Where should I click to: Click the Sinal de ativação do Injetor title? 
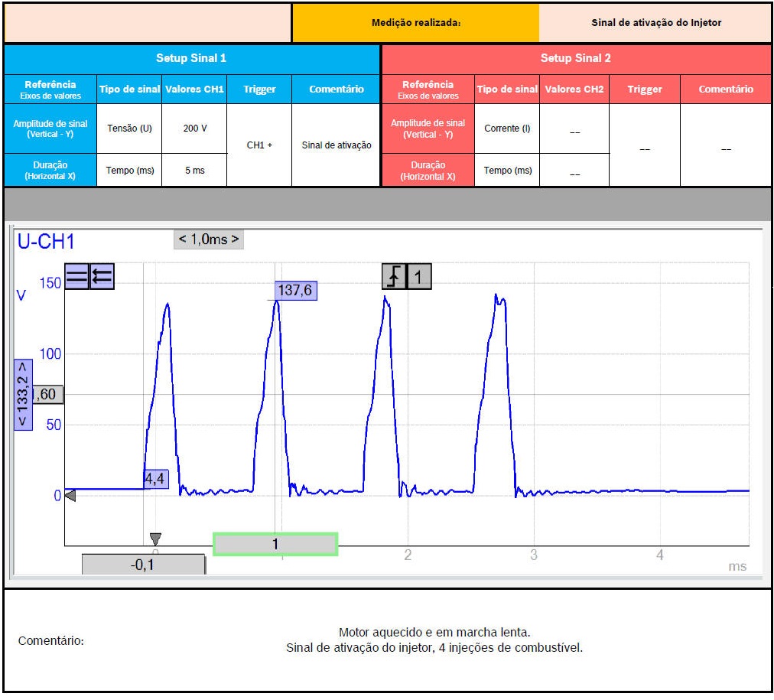click(655, 23)
